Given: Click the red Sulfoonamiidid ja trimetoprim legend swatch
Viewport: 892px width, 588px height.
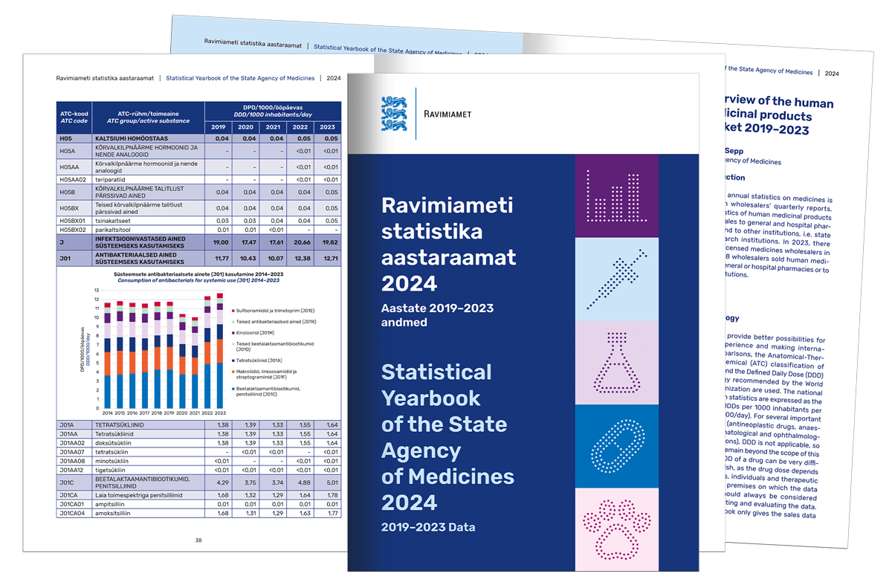Looking at the screenshot, I should click(233, 309).
